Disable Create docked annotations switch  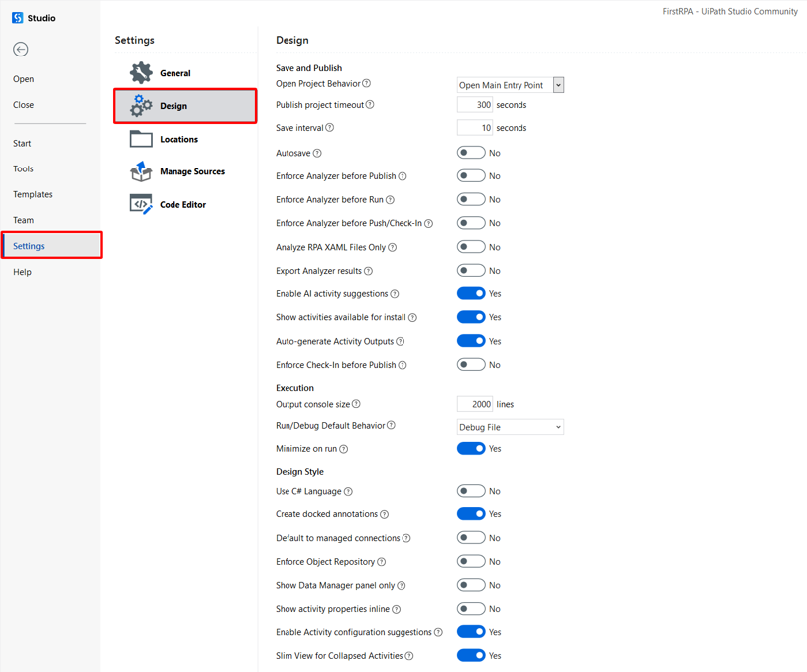471,514
